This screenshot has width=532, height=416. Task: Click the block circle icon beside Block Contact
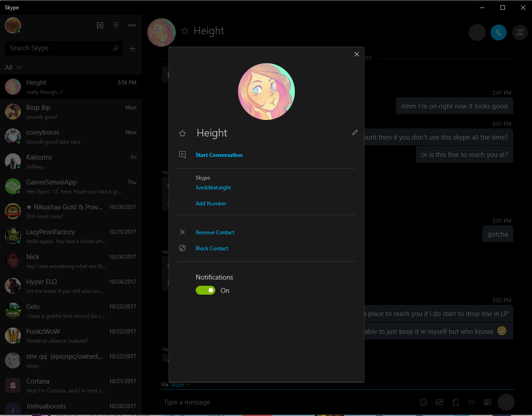point(182,248)
